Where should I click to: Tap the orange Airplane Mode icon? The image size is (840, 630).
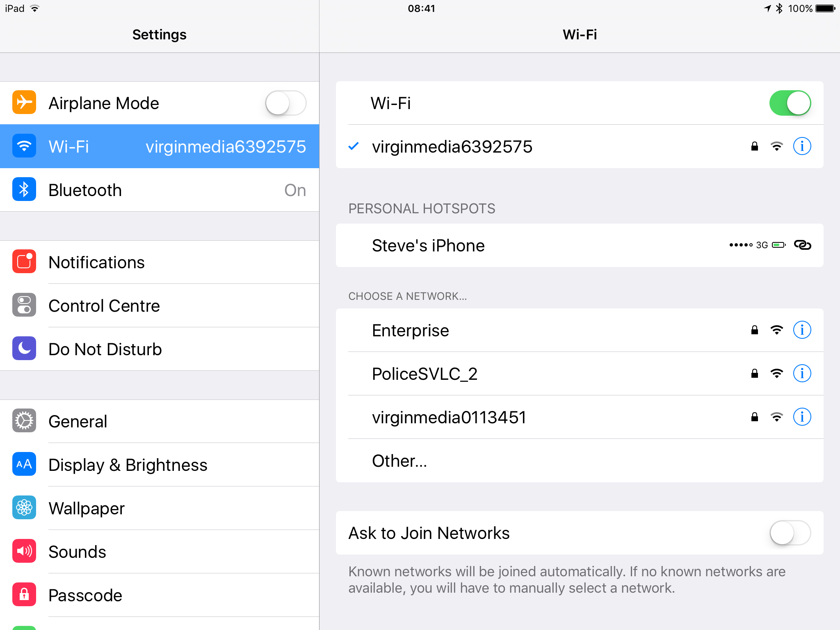tap(24, 103)
